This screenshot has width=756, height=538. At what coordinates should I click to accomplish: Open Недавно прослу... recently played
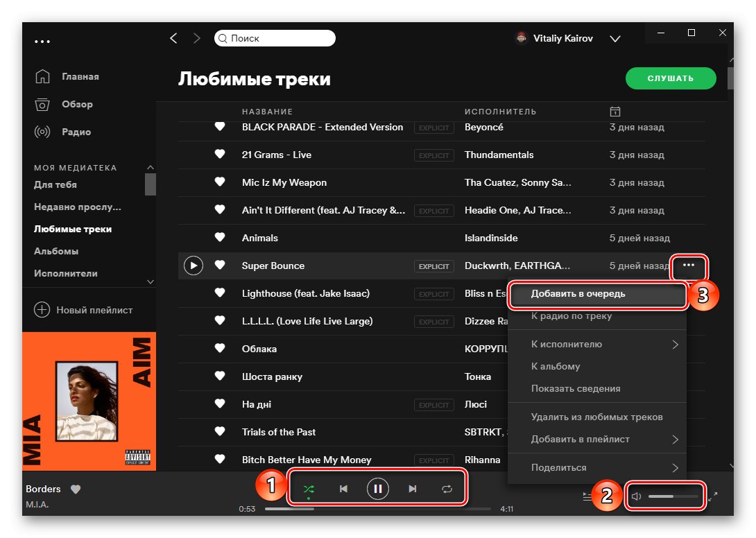tap(78, 207)
